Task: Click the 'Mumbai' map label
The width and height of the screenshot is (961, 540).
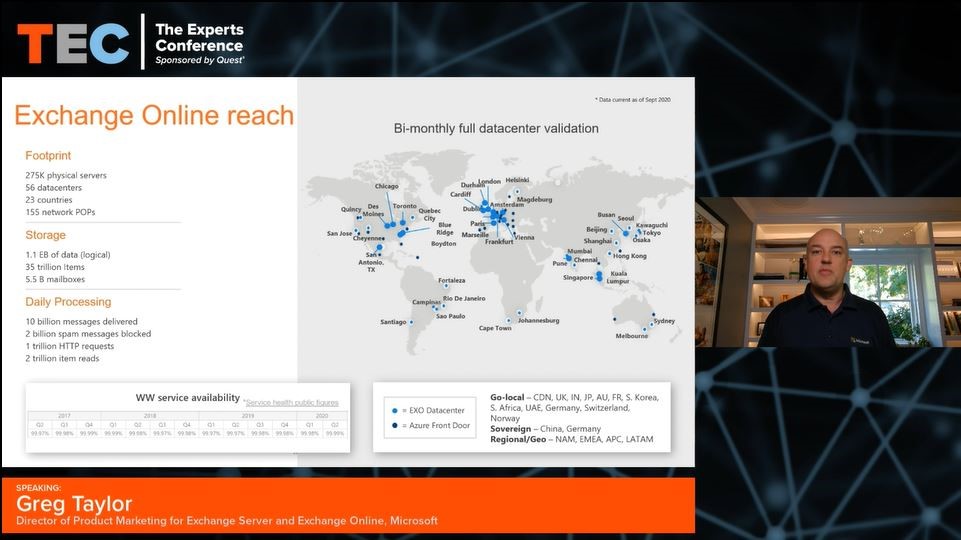Action: click(x=579, y=251)
